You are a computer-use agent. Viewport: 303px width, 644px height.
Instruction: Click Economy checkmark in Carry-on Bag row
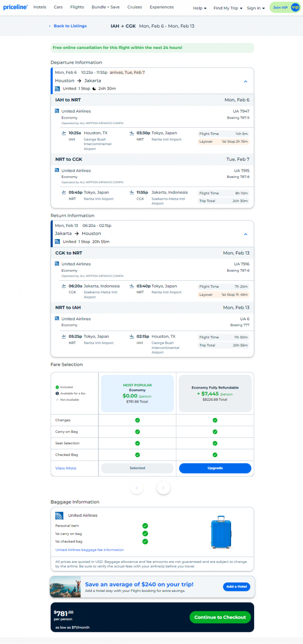[137, 432]
